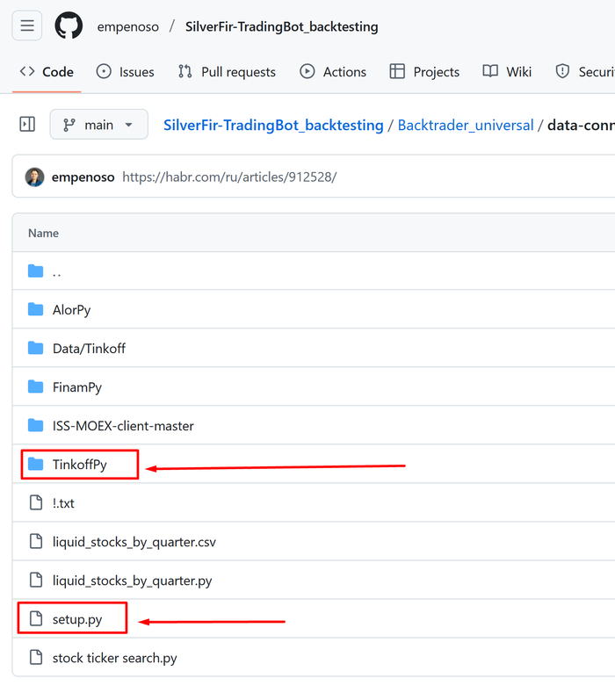Select the Projects tab
The height and width of the screenshot is (700, 615).
424,72
